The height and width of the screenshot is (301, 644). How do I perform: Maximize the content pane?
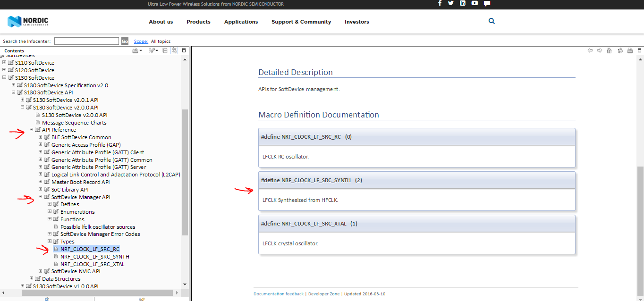click(639, 50)
